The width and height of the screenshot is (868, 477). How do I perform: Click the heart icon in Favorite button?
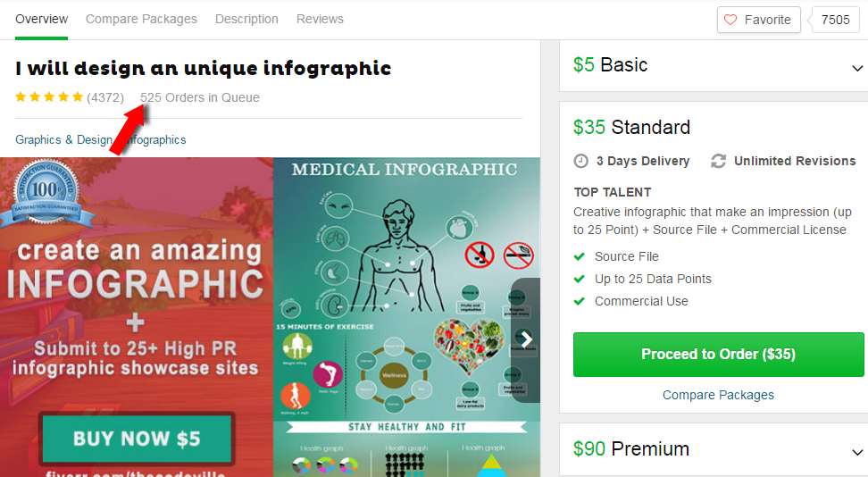coord(730,20)
